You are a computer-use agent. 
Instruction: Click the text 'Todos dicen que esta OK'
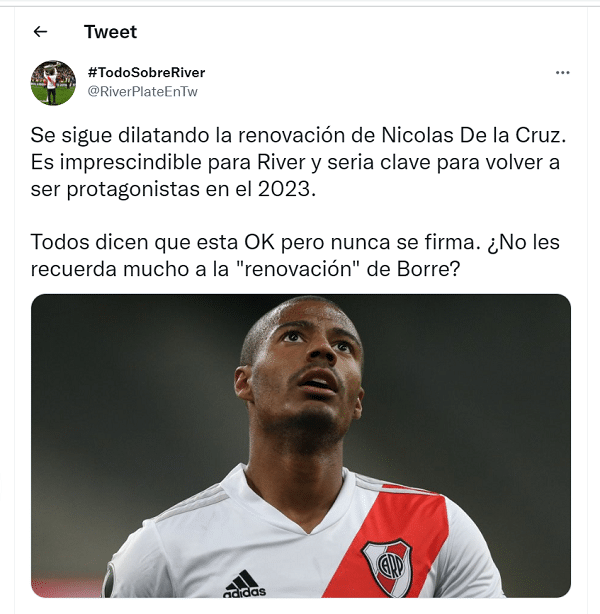[x=152, y=242]
